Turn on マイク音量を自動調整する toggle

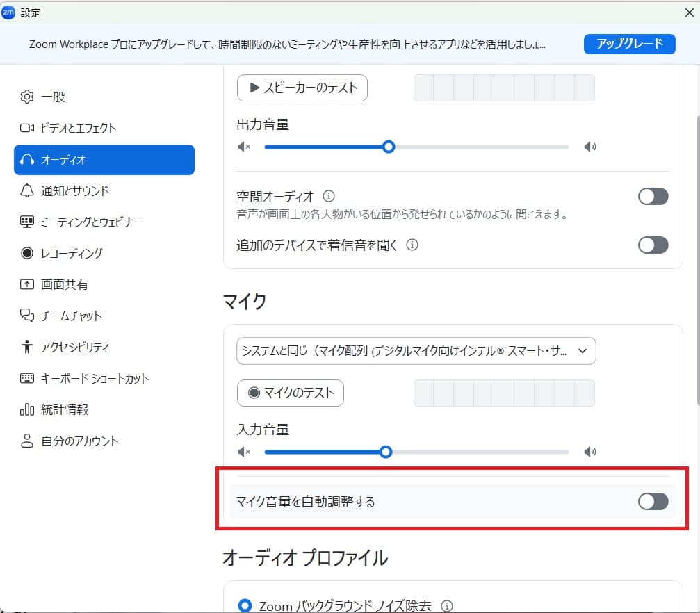653,501
